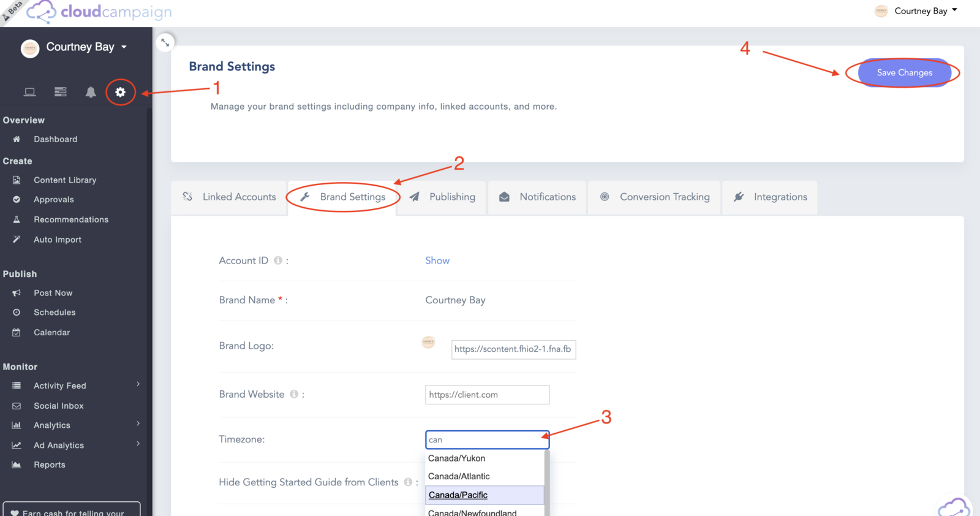Open the chat cloud widget icon
This screenshot has height=516, width=980.
click(x=954, y=507)
